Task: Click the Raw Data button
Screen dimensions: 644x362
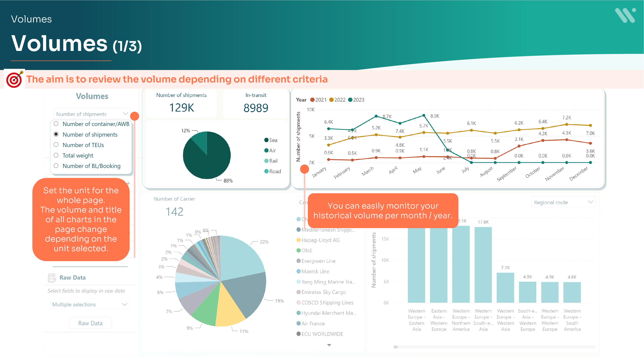Action: [90, 323]
